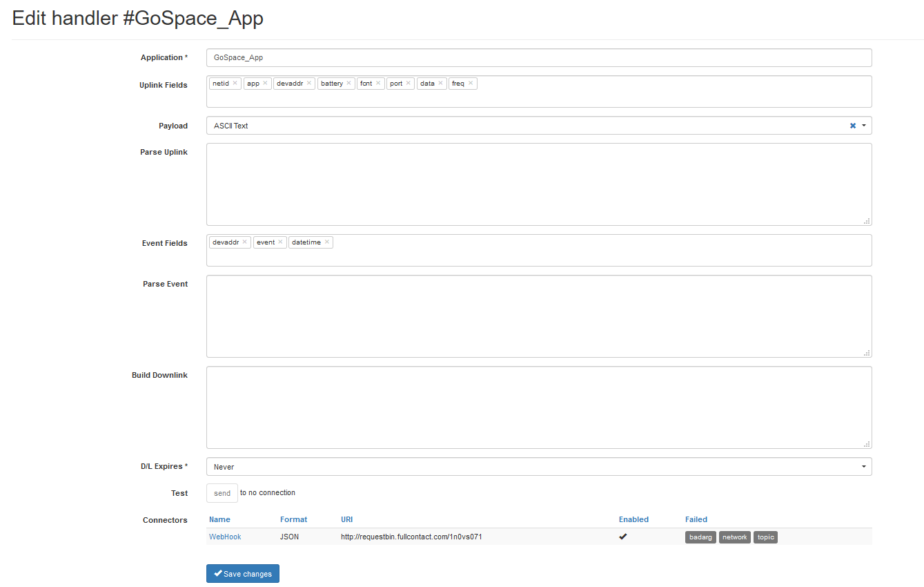The height and width of the screenshot is (587, 924).
Task: Open the Payload dropdown arrow
Action: [x=864, y=126]
